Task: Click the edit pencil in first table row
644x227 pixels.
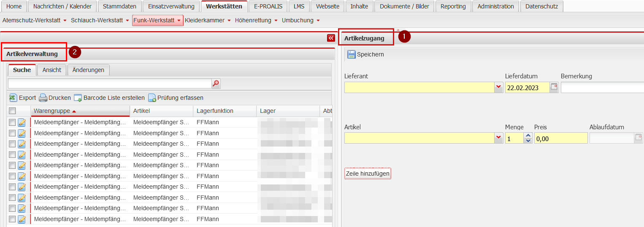Action: [x=22, y=123]
